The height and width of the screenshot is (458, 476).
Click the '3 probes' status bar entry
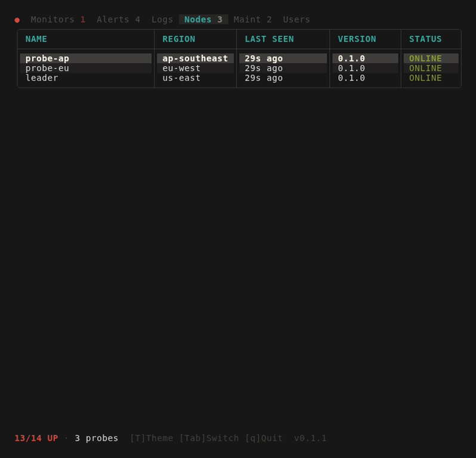coord(96,438)
